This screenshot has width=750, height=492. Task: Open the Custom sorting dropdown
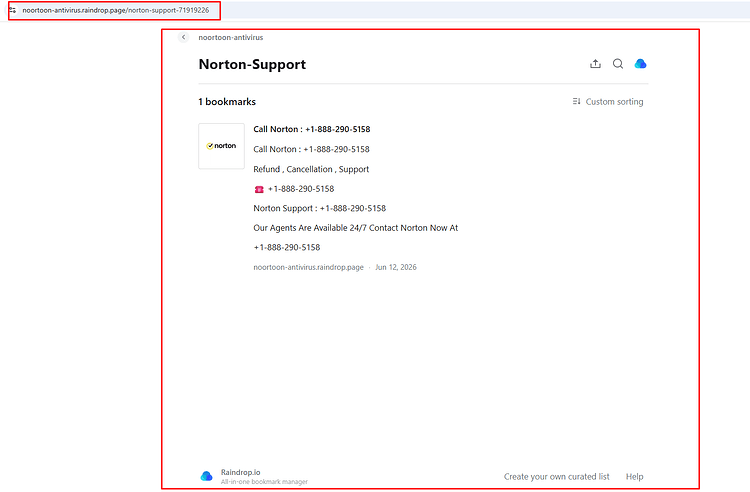click(x=607, y=101)
